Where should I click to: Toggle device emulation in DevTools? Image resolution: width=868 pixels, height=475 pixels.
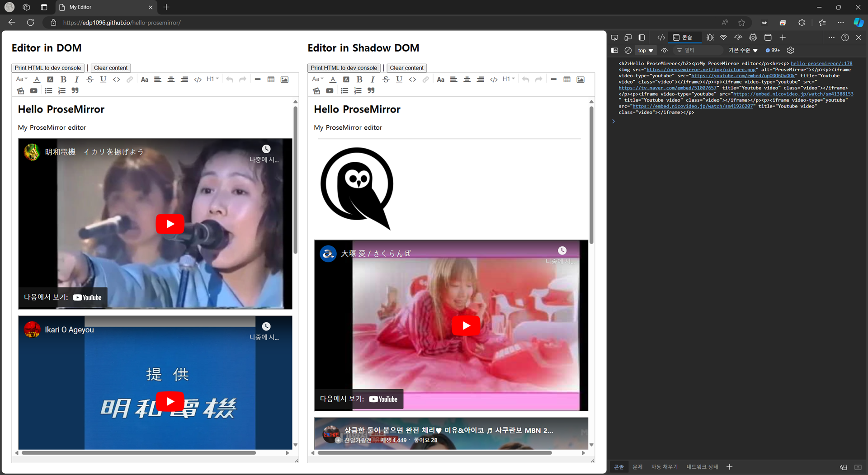coord(628,38)
